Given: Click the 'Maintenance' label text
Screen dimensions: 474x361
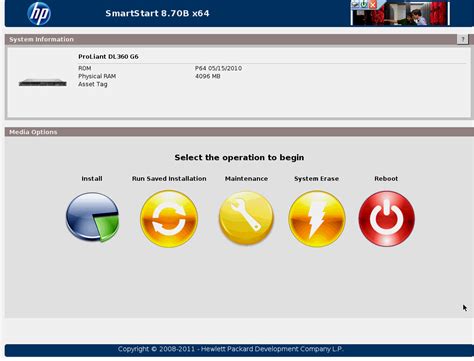Looking at the screenshot, I should pyautogui.click(x=246, y=179).
